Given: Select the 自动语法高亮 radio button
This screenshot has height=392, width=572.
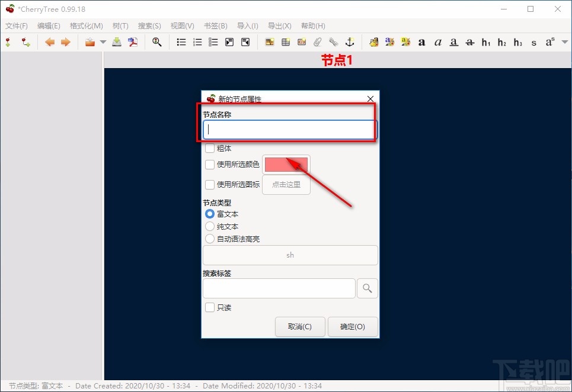Looking at the screenshot, I should click(x=210, y=239).
